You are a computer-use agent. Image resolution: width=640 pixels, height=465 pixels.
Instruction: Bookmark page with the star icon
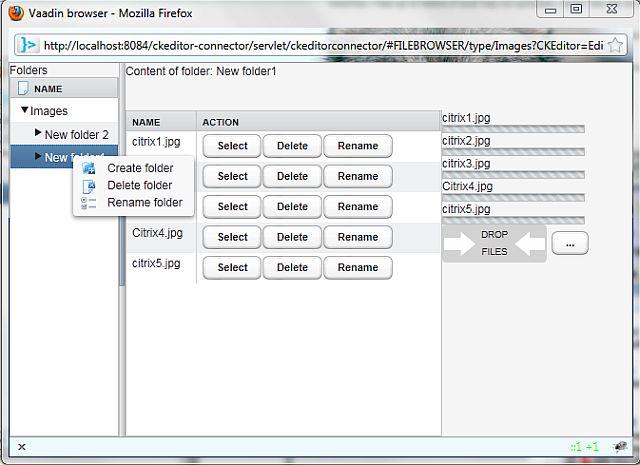click(x=615, y=45)
